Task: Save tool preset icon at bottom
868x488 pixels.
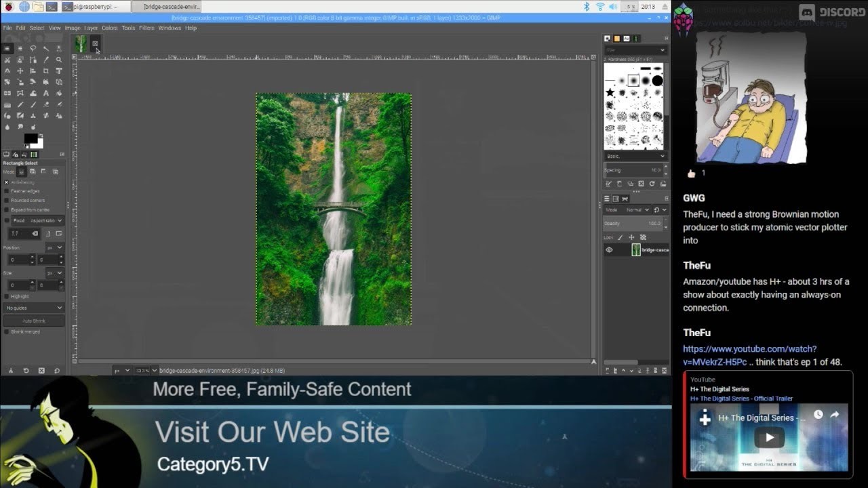Action: coord(10,371)
